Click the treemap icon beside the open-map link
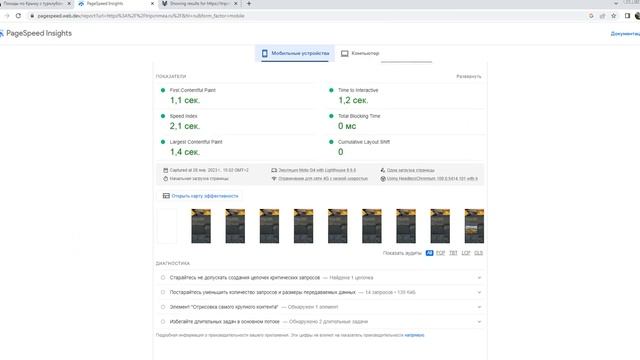Image resolution: width=640 pixels, height=360 pixels. tap(166, 196)
